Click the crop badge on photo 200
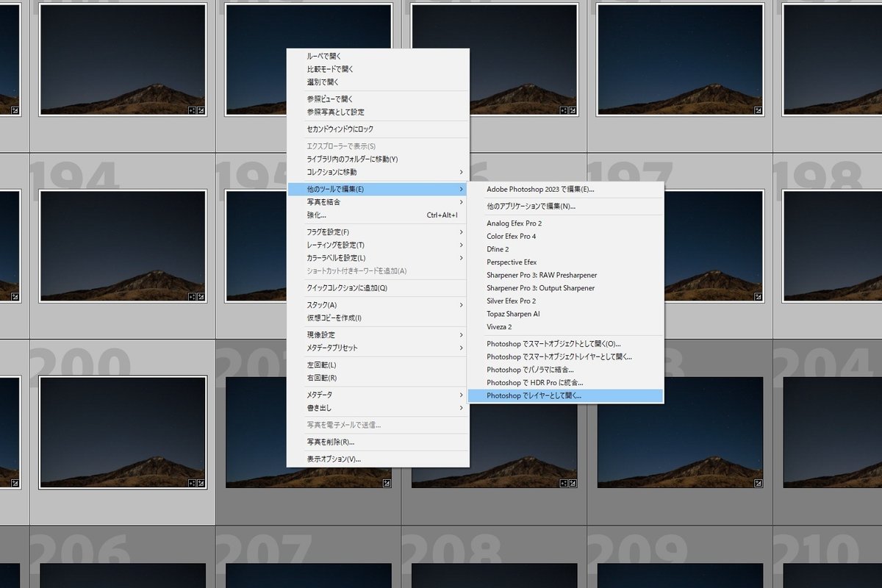This screenshot has width=882, height=588. click(192, 483)
